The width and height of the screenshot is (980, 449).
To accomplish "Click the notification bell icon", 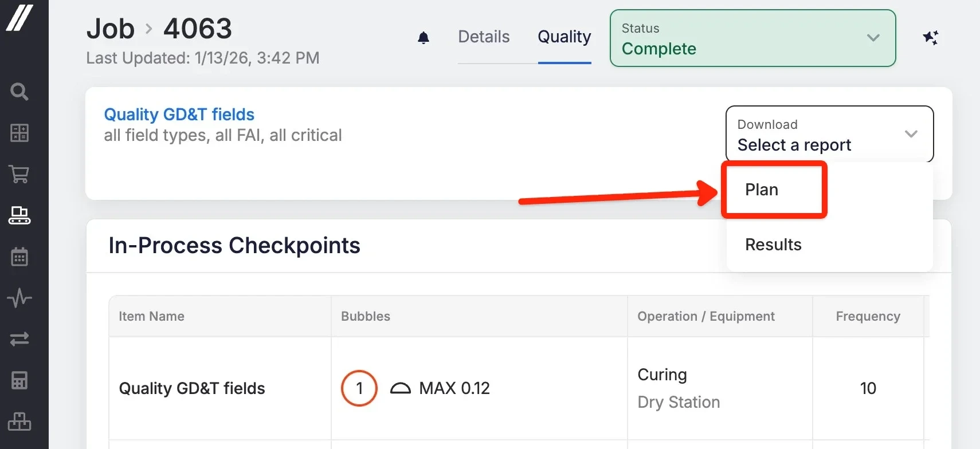I will pyautogui.click(x=424, y=38).
